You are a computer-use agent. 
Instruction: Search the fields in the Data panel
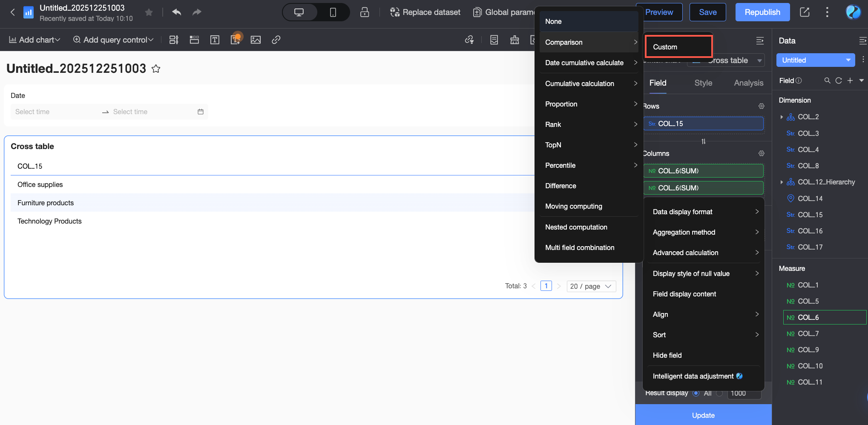coord(827,80)
